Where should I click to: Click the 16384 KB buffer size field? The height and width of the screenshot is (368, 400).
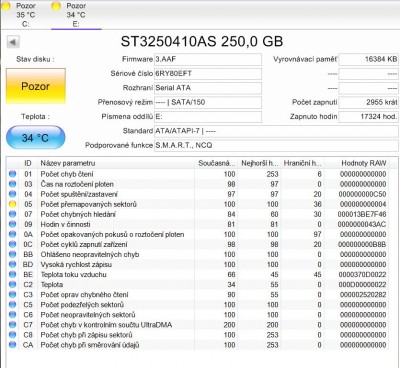pos(368,59)
